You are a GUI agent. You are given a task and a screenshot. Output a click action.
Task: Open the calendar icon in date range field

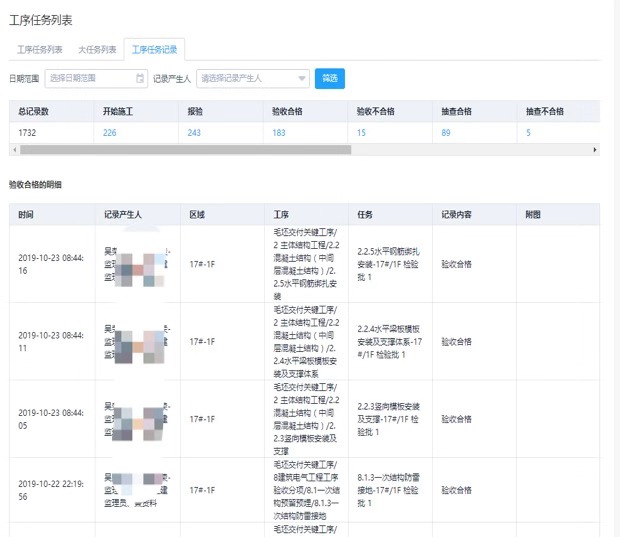[140, 78]
